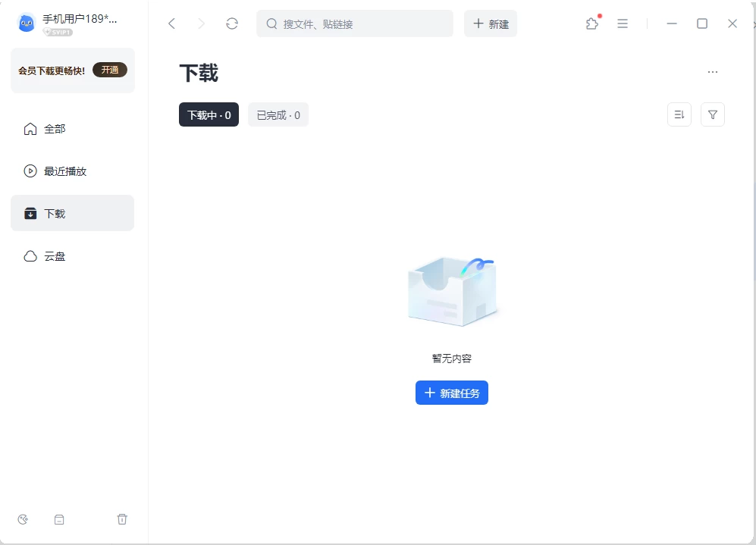
Task: Click the 新建任务 blue button
Action: pos(451,393)
